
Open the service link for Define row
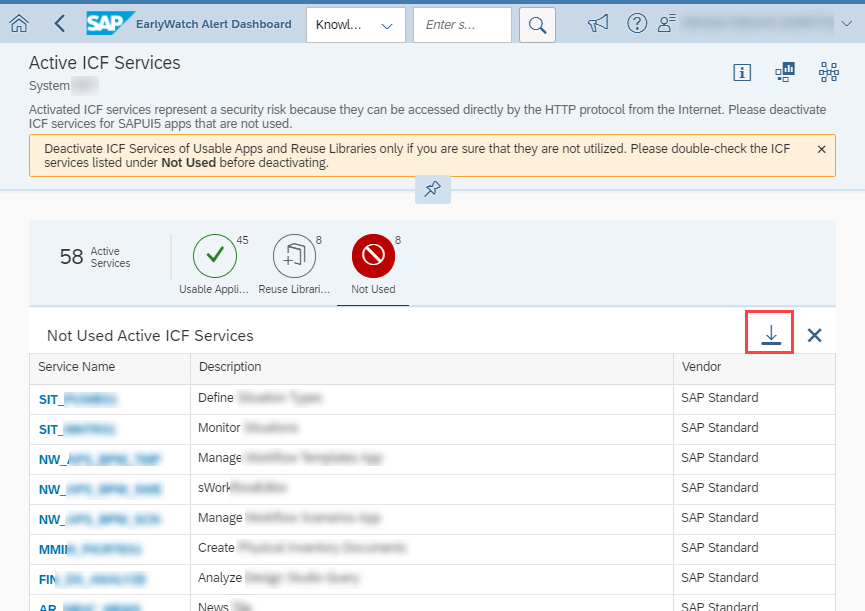click(78, 399)
